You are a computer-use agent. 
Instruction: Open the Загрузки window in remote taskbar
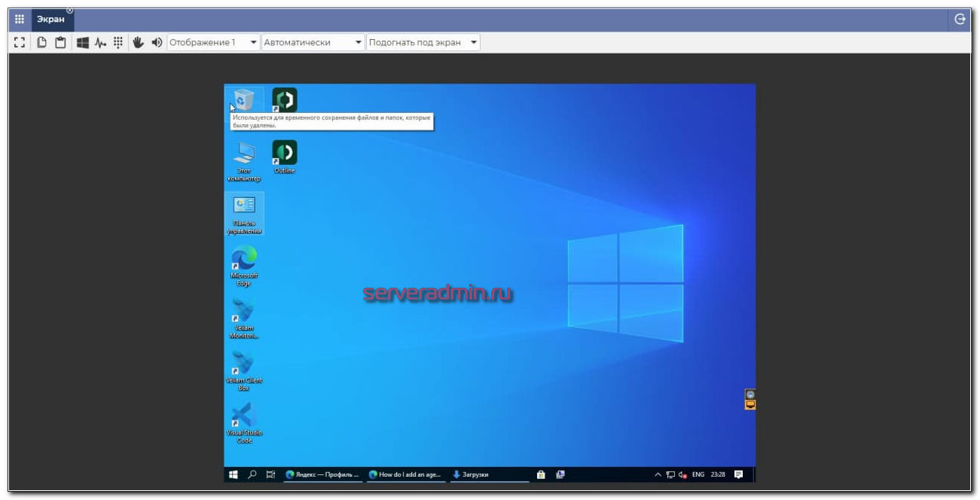(488, 474)
